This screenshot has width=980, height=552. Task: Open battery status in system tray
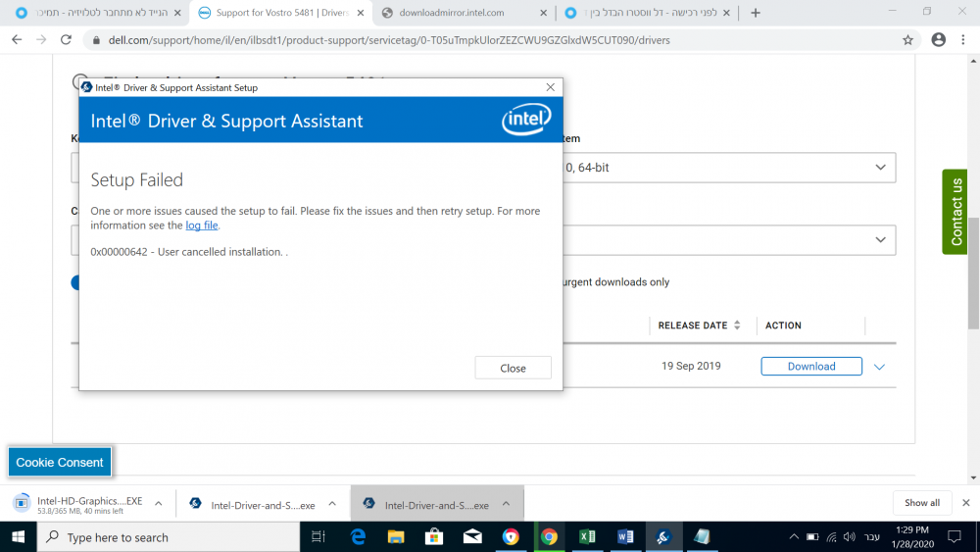[811, 537]
